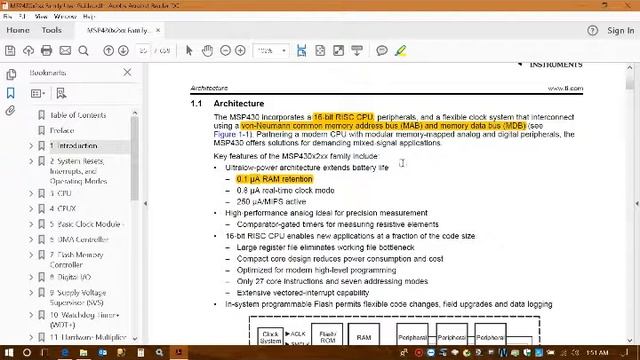Zoom out with minus icon
Screen dimensions: 640x360
225,51
